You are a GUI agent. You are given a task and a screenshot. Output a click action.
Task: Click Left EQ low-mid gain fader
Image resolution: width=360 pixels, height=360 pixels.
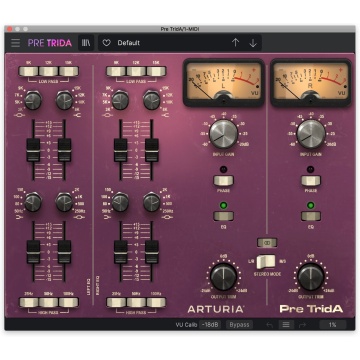(x=64, y=252)
